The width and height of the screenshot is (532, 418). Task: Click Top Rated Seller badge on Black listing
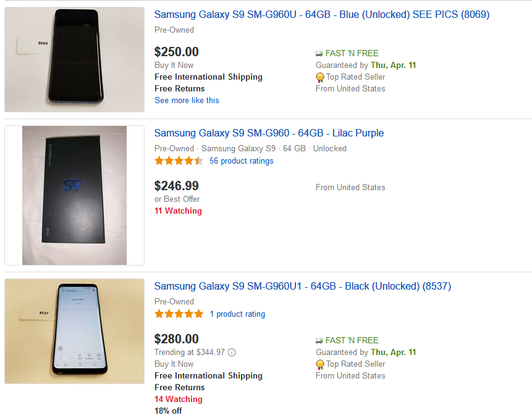[320, 364]
